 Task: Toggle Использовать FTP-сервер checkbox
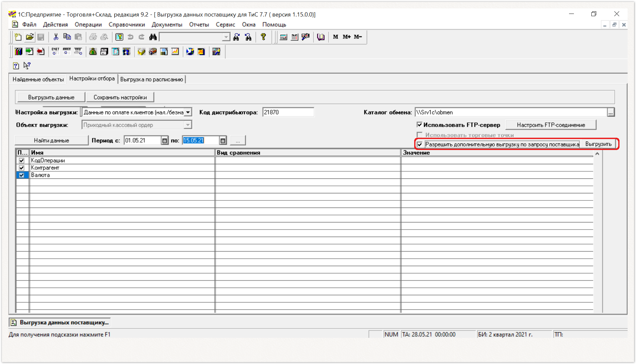(x=419, y=125)
